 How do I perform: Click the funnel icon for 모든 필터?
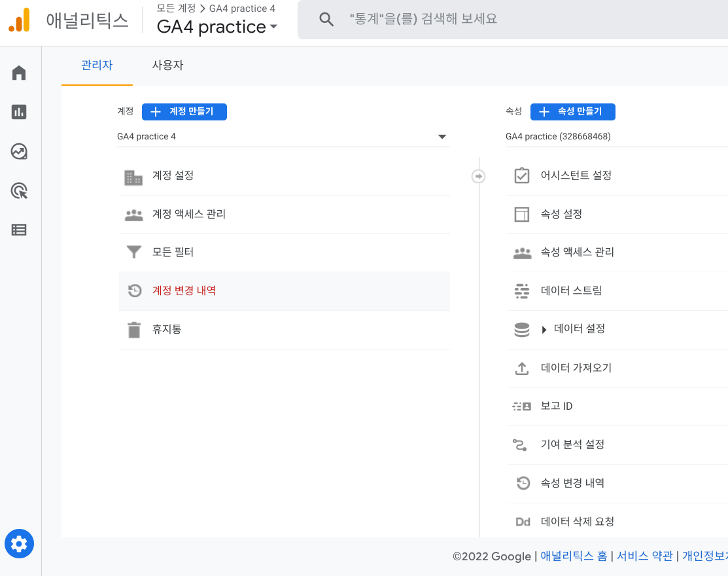[133, 252]
